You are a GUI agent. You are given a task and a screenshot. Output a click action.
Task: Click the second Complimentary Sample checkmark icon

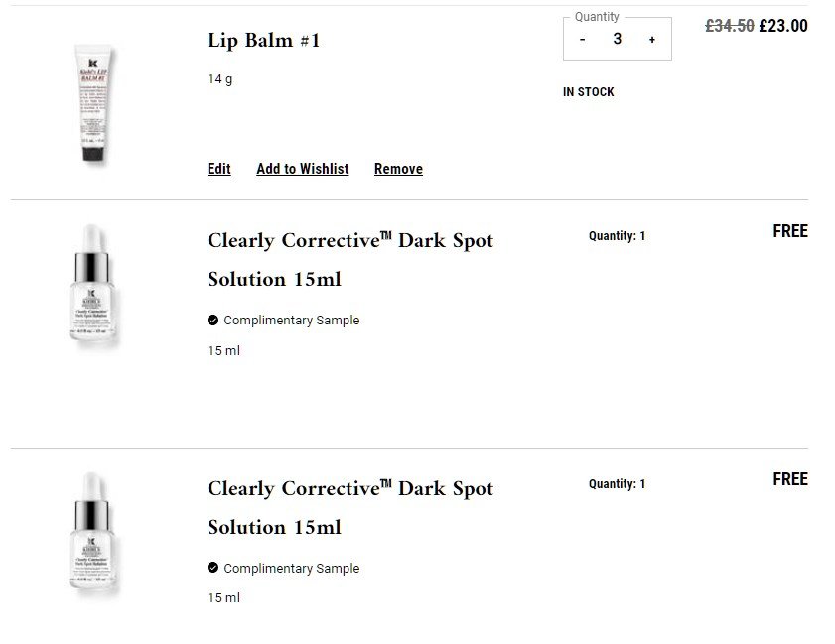pyautogui.click(x=213, y=568)
